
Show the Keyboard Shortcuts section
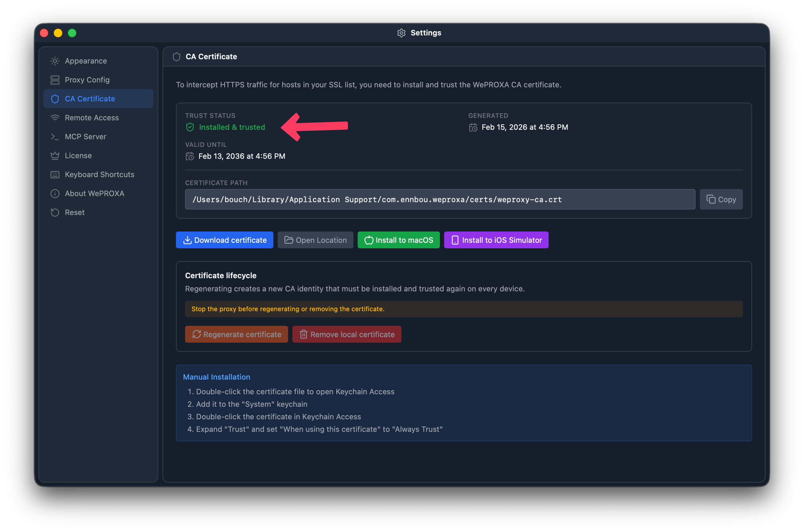click(98, 175)
